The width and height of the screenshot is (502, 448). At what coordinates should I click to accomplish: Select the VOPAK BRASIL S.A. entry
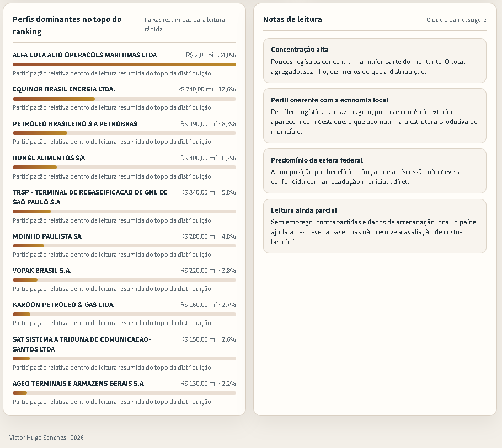[42, 271]
